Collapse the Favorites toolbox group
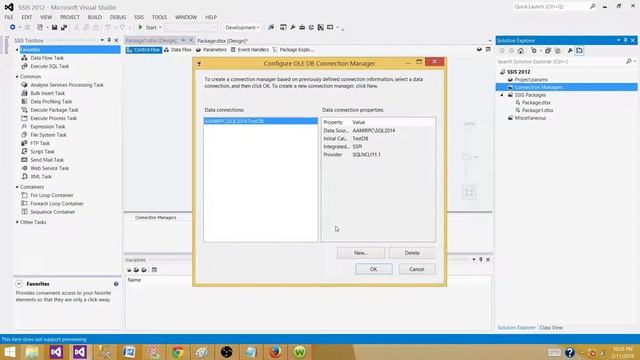 click(17, 49)
